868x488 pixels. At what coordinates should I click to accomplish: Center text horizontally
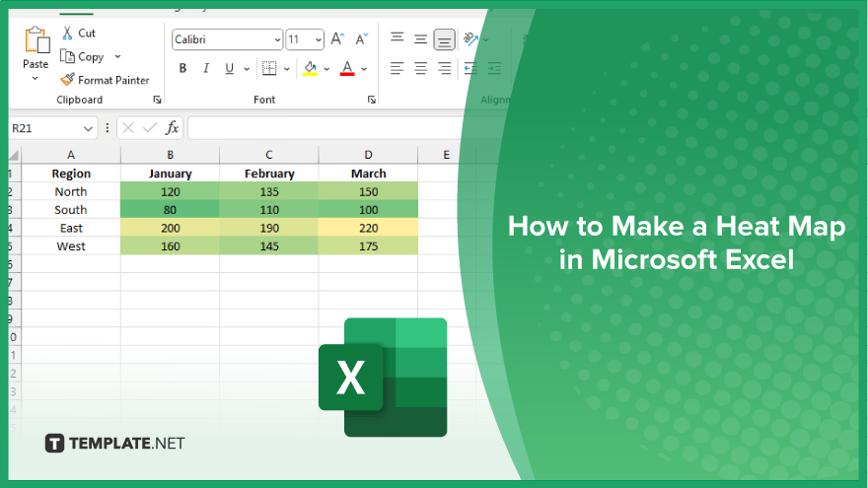coord(421,68)
